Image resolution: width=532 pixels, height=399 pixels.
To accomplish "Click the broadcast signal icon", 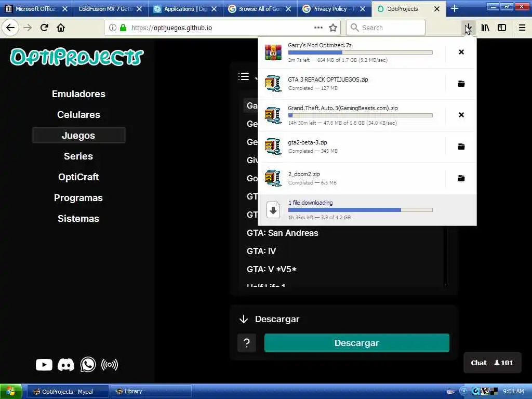I will click(110, 365).
